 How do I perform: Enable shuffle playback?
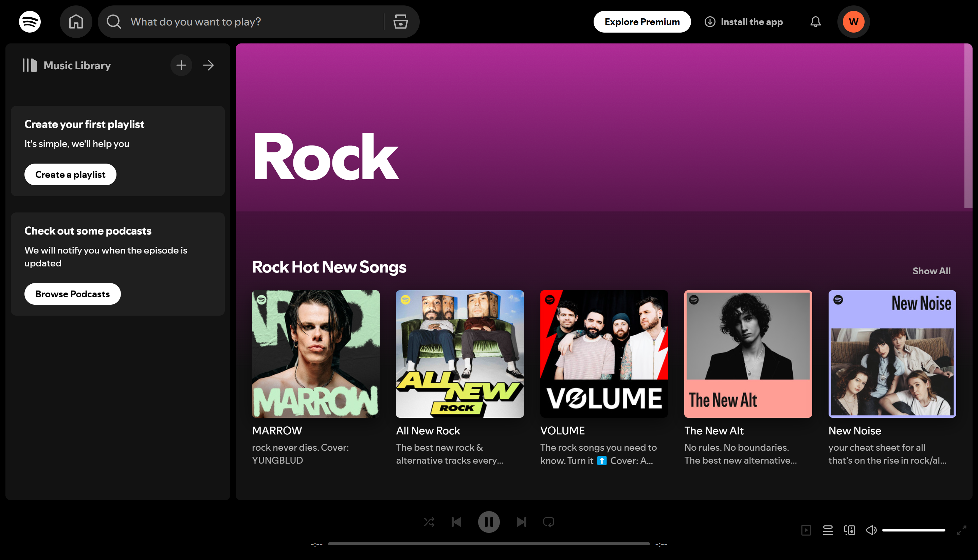pos(429,522)
